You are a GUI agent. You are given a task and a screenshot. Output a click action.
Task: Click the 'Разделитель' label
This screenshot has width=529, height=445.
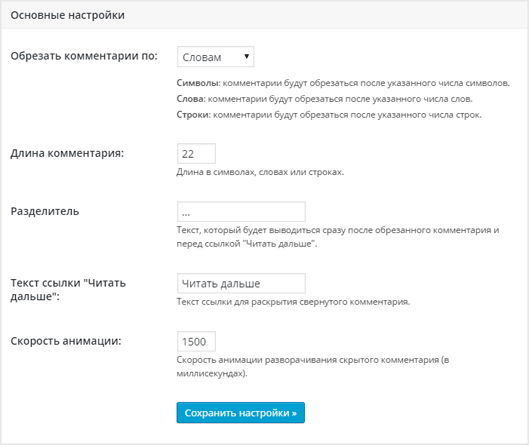(x=45, y=211)
